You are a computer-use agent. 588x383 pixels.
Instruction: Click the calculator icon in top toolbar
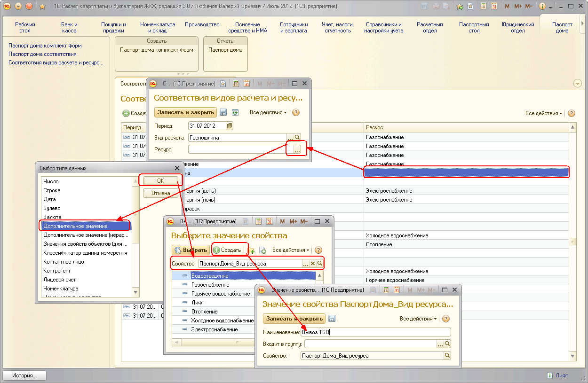[483, 6]
